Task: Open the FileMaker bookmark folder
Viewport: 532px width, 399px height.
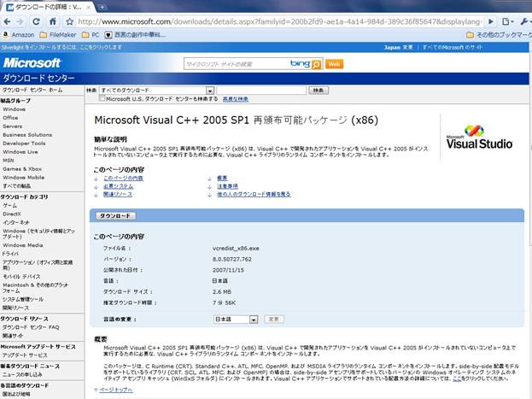Action: (58, 35)
